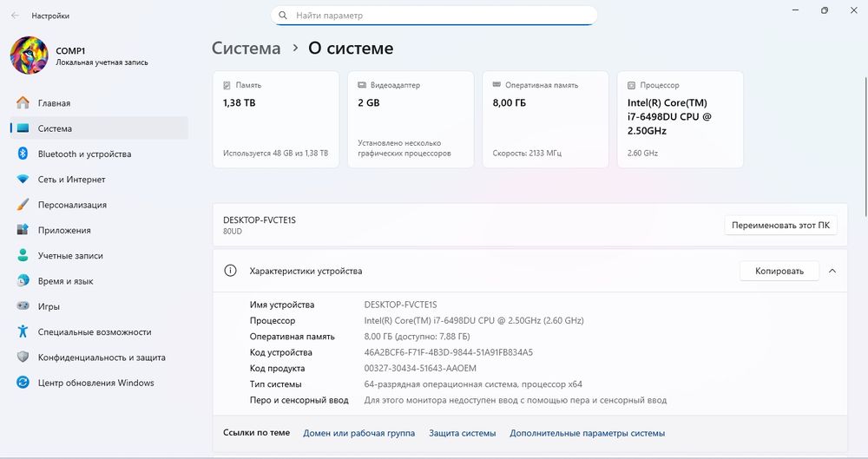This screenshot has height=459, width=868.
Task: Click Используется 48 GB из 1,38 TB text
Action: tap(276, 154)
